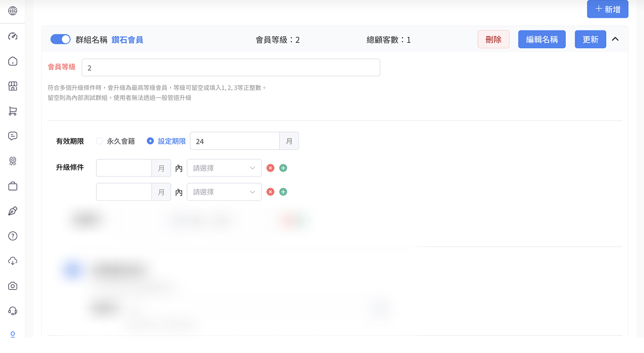This screenshot has width=644, height=353.
Task: Select the 永久會籍 radio option
Action: tap(100, 141)
